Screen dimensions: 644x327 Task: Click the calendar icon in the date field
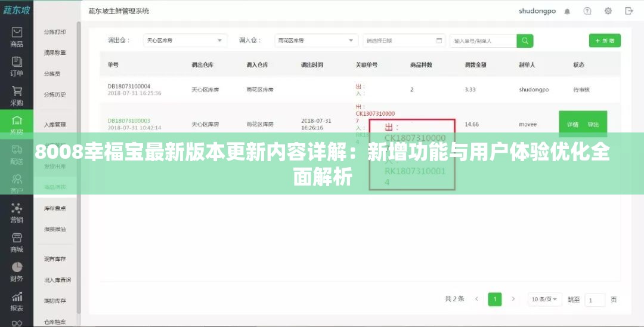click(439, 41)
